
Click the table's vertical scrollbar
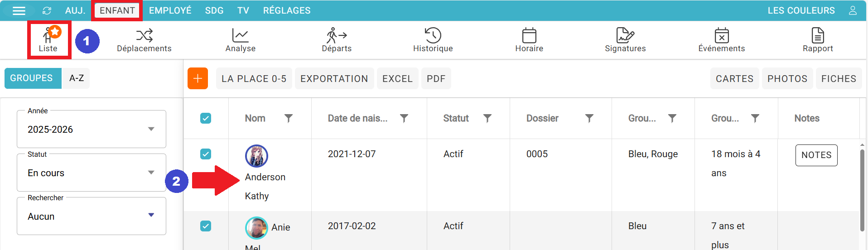[x=862, y=190]
